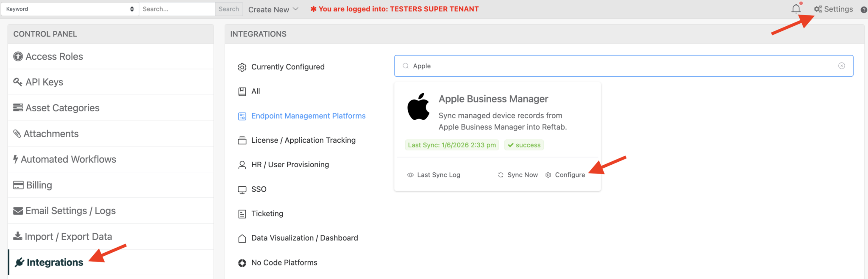Click the Import / Export download icon
This screenshot has width=868, height=279.
[x=18, y=236]
